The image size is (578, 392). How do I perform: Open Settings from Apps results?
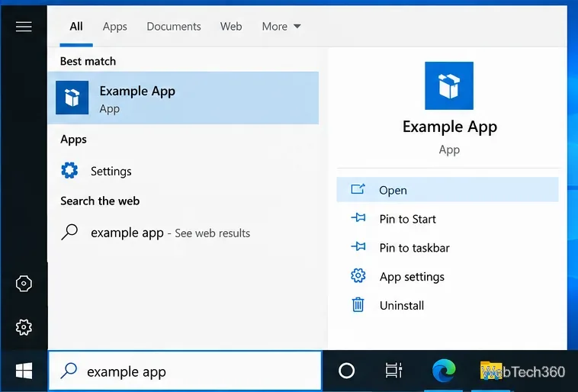(x=183, y=171)
